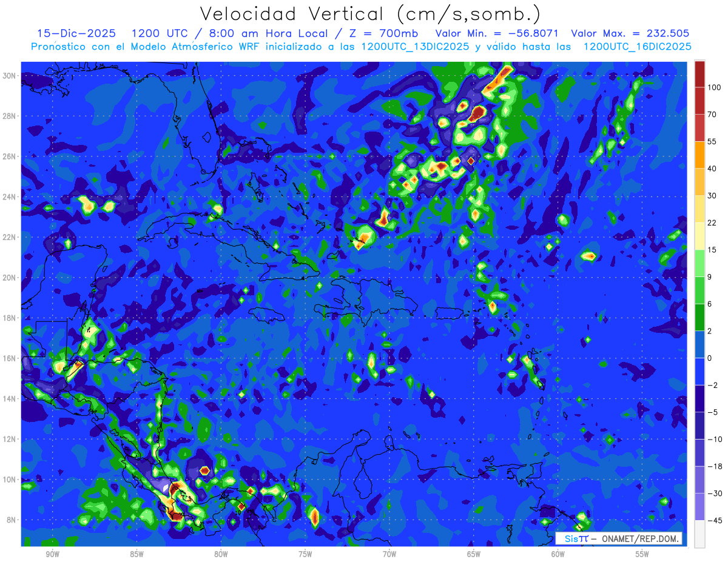The image size is (728, 562).
Task: Click the 8N latitude axis label
Action: 12,520
